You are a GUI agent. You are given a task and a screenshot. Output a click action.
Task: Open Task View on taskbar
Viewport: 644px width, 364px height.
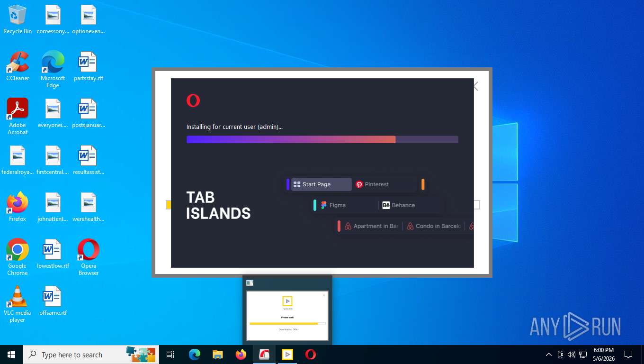click(x=170, y=355)
